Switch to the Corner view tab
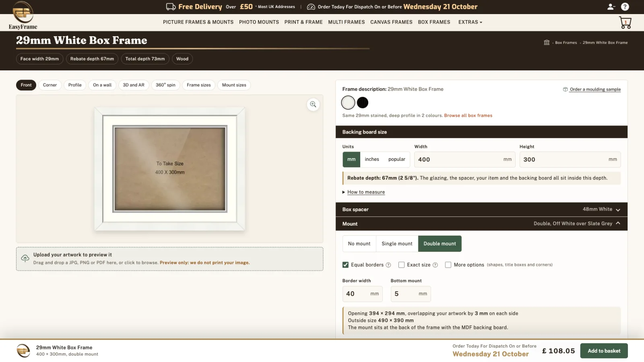The image size is (644, 362). pos(50,85)
